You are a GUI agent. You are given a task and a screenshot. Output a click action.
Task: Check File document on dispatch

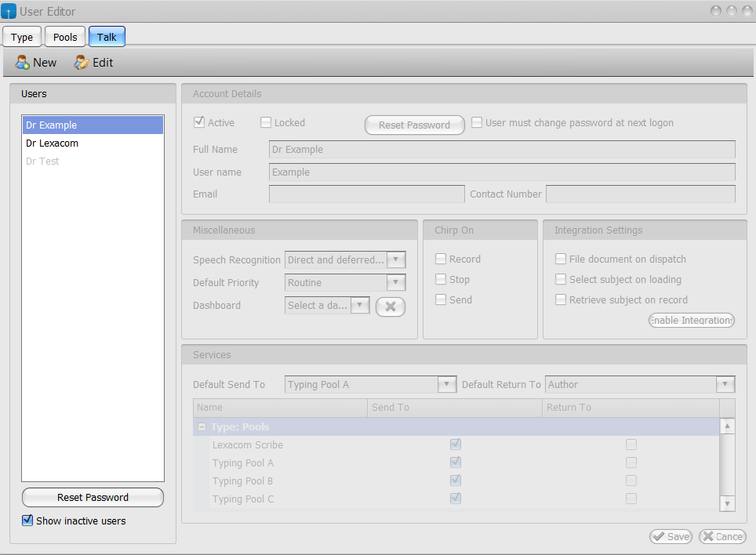[560, 259]
